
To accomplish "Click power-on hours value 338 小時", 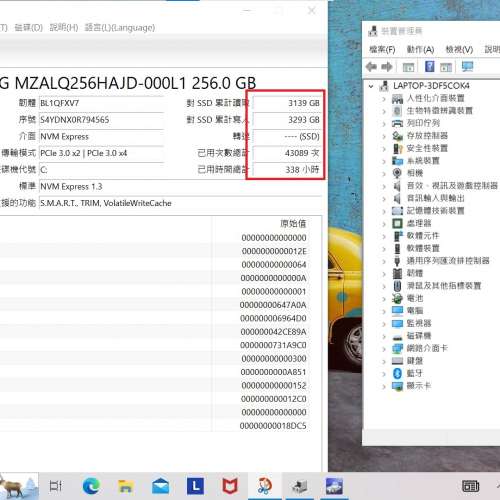I will pyautogui.click(x=287, y=170).
